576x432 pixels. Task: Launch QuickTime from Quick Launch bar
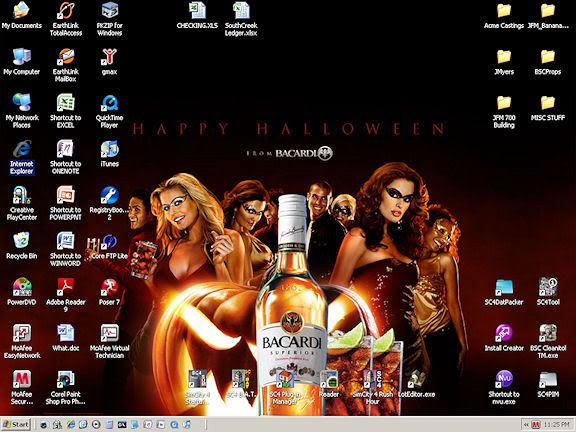coord(174,425)
